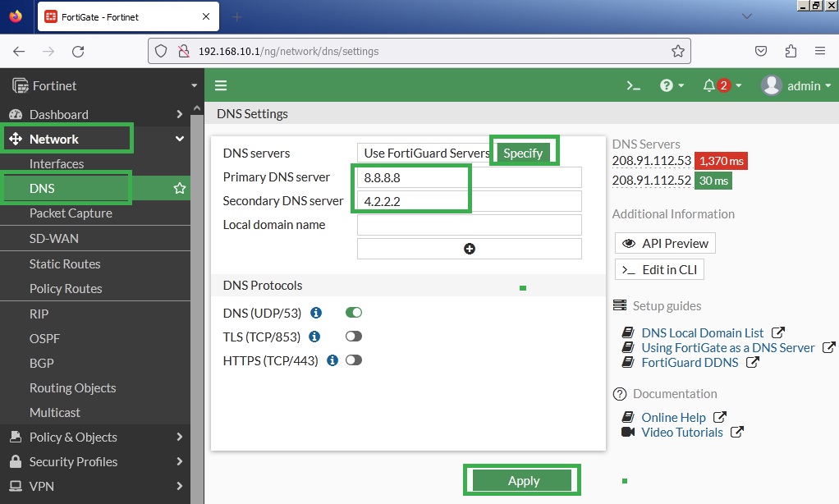The image size is (839, 504).
Task: Click the Edit in CLI button
Action: (659, 270)
